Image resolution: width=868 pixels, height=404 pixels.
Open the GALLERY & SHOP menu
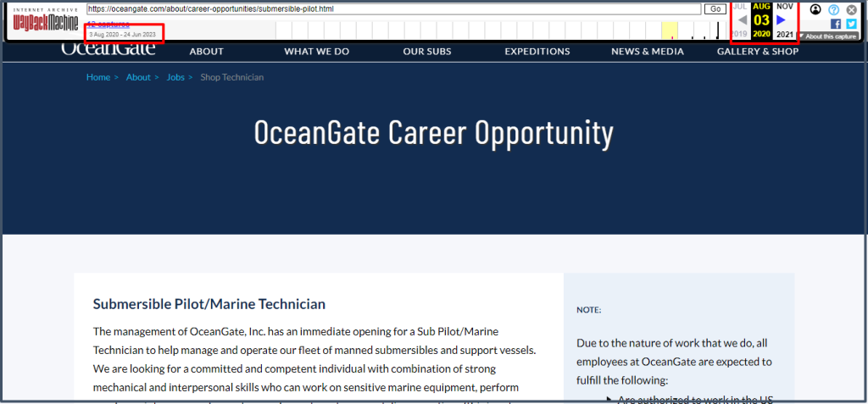[x=757, y=52]
